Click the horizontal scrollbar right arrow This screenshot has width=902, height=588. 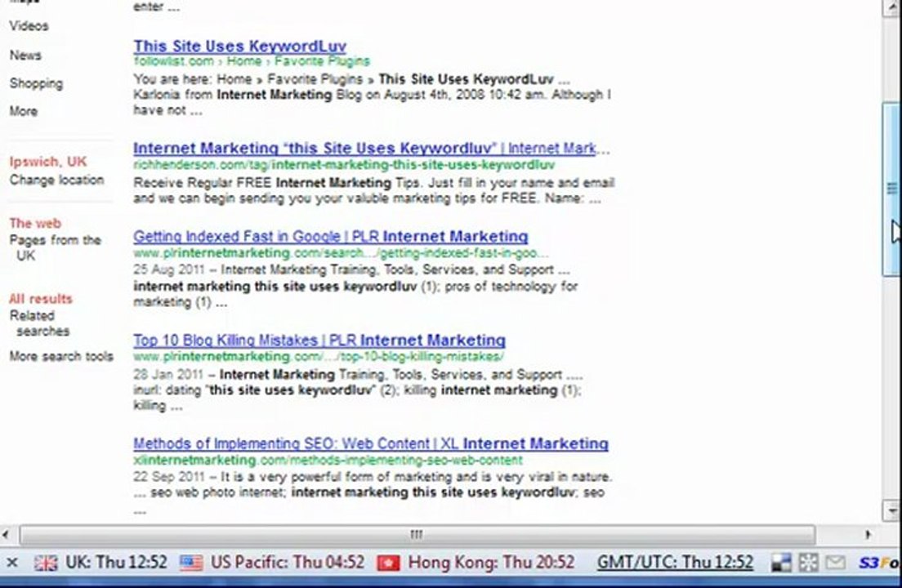[868, 535]
